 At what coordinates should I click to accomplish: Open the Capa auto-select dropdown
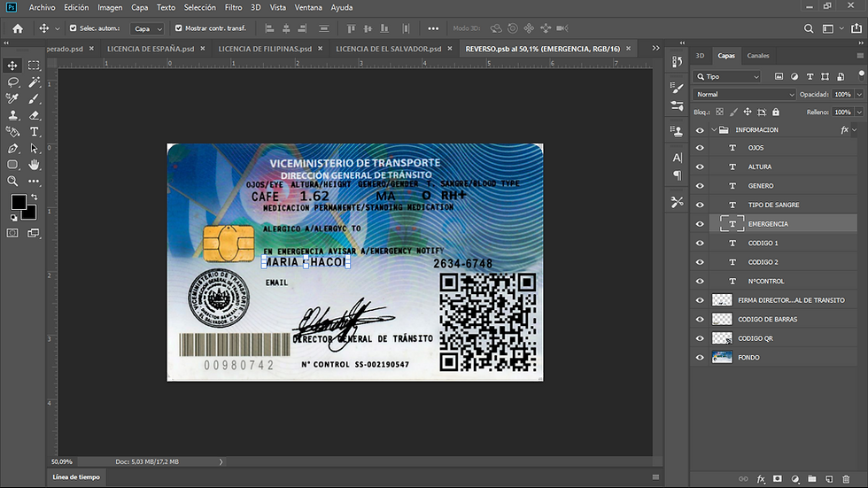(147, 28)
